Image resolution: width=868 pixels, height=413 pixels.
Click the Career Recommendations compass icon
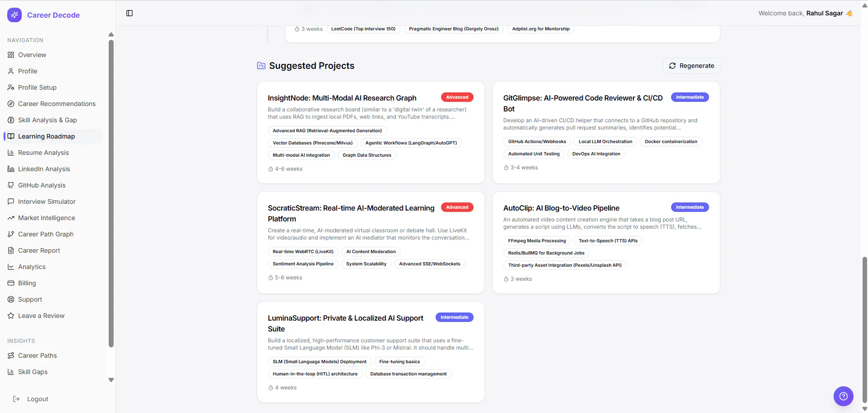pyautogui.click(x=11, y=104)
